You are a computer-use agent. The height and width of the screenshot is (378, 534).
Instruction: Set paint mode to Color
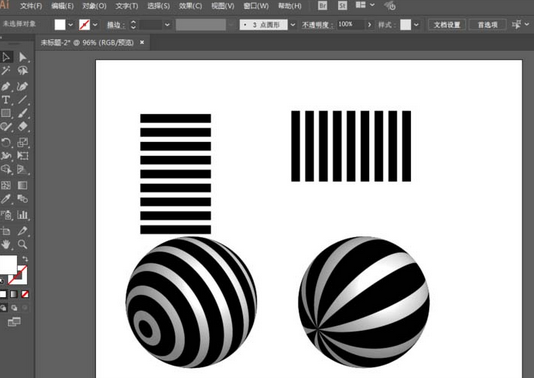click(x=3, y=294)
